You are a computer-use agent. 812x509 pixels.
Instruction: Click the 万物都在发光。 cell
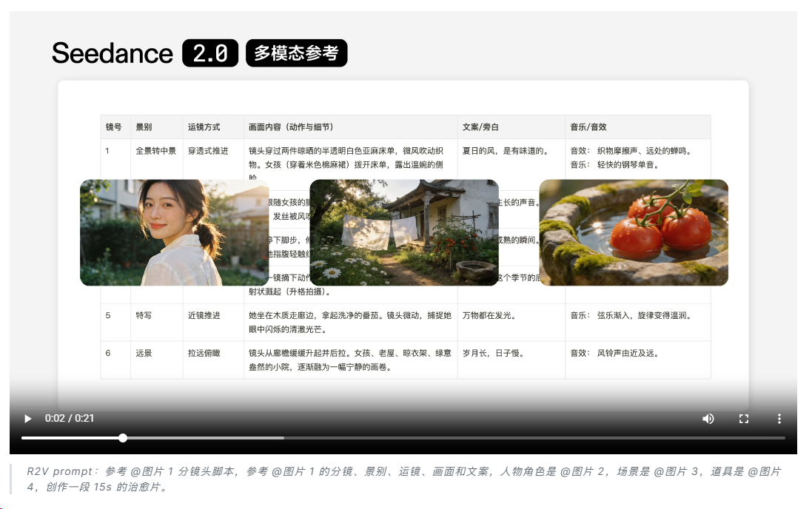[x=489, y=315]
